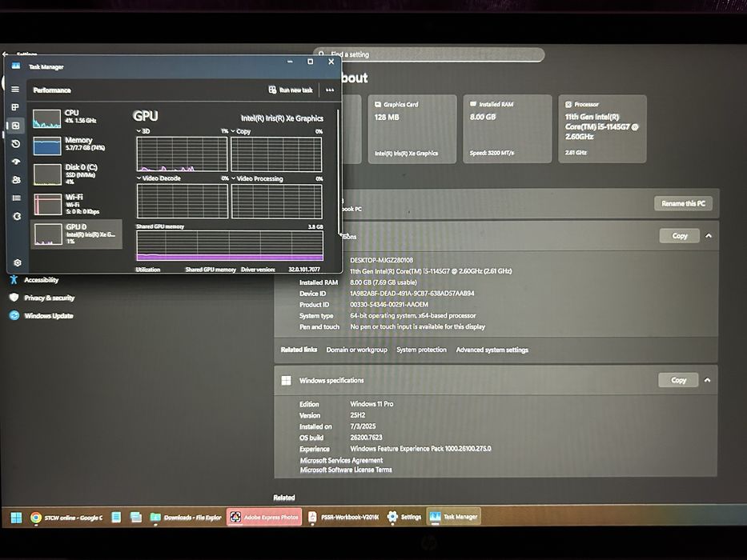Open Microsoft Software License Terms link

coord(346,470)
